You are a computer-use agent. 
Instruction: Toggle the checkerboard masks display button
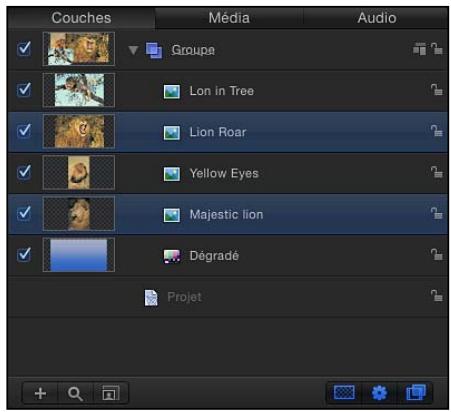pos(344,392)
